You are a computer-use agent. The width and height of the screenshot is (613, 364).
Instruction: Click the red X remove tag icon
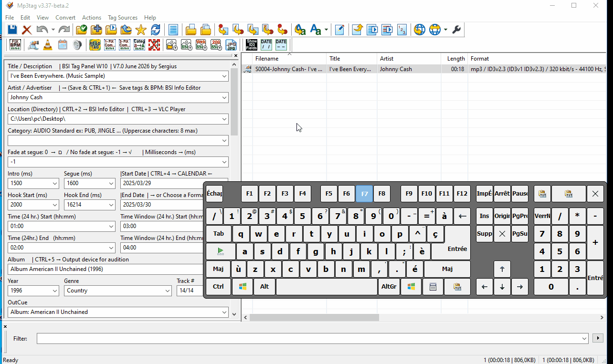(x=27, y=30)
